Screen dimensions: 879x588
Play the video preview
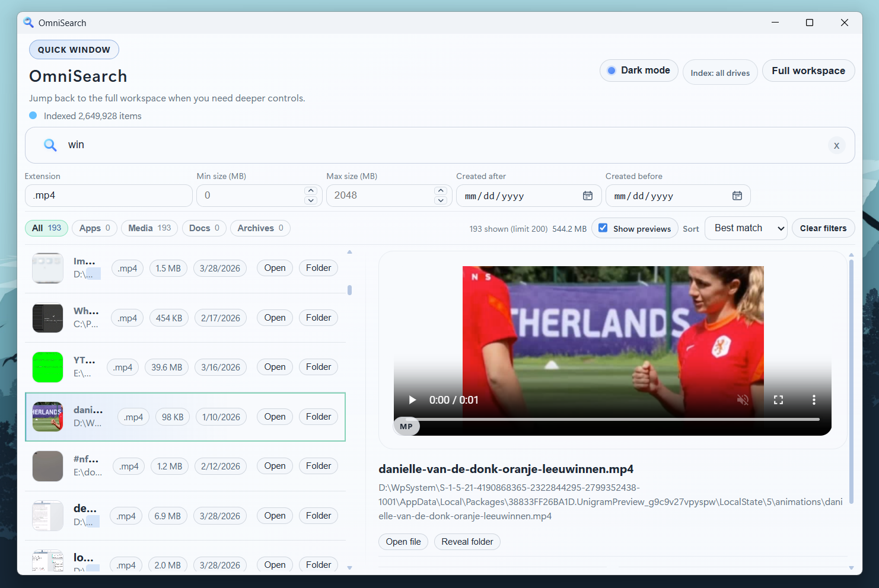(412, 400)
